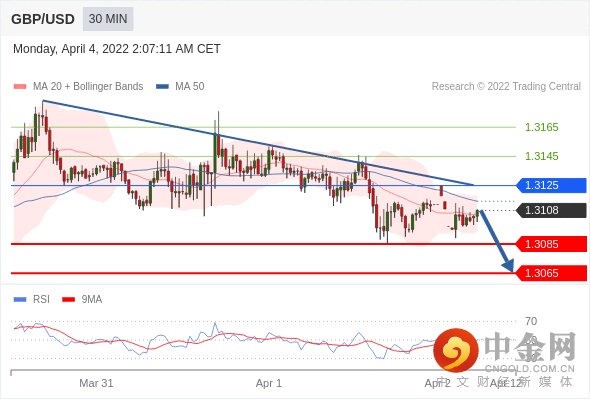
Task: Click the 'MA 20 + Bollinger Bands' legend label
Action: tap(88, 87)
